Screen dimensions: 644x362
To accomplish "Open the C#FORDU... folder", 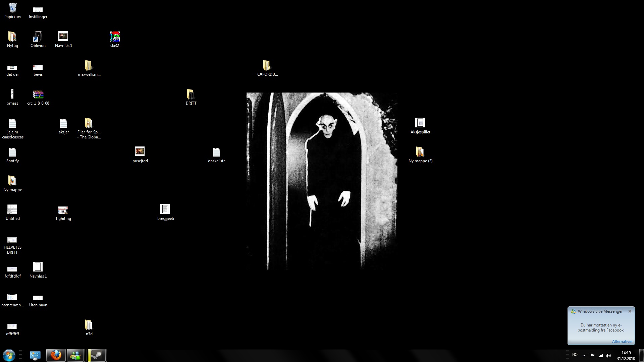I will pos(267,68).
